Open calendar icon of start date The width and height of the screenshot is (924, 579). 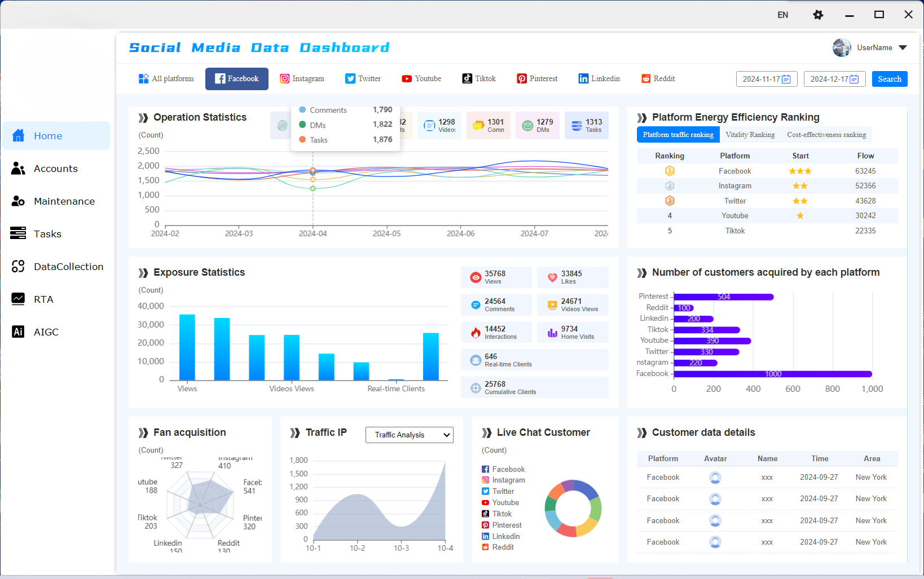point(786,79)
